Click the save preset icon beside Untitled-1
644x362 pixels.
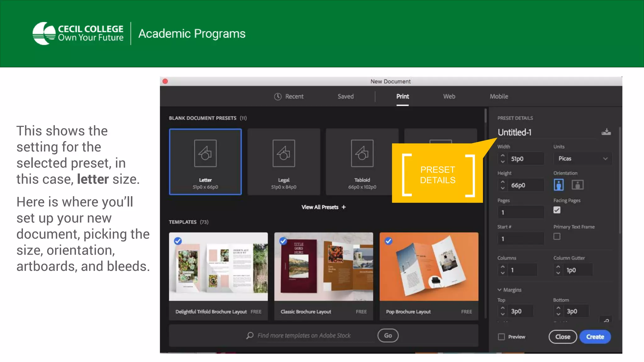point(606,132)
